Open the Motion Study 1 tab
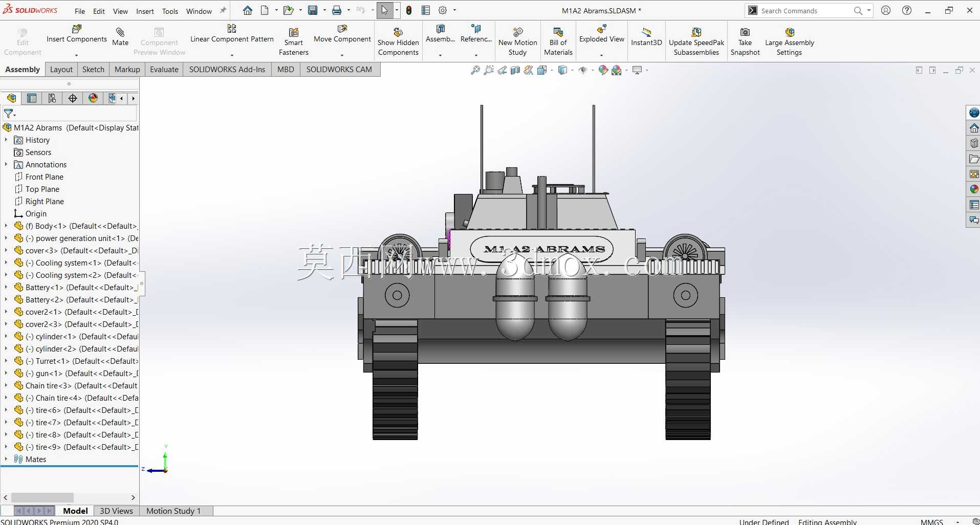Viewport: 980px width, 525px height. (x=173, y=511)
